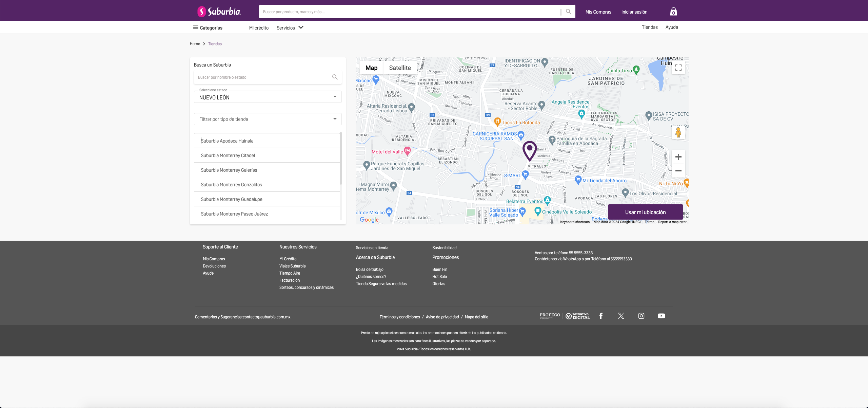Screen dimensions: 868x408
Task: Focus Buscar por nombre o estado field
Action: pos(263,77)
